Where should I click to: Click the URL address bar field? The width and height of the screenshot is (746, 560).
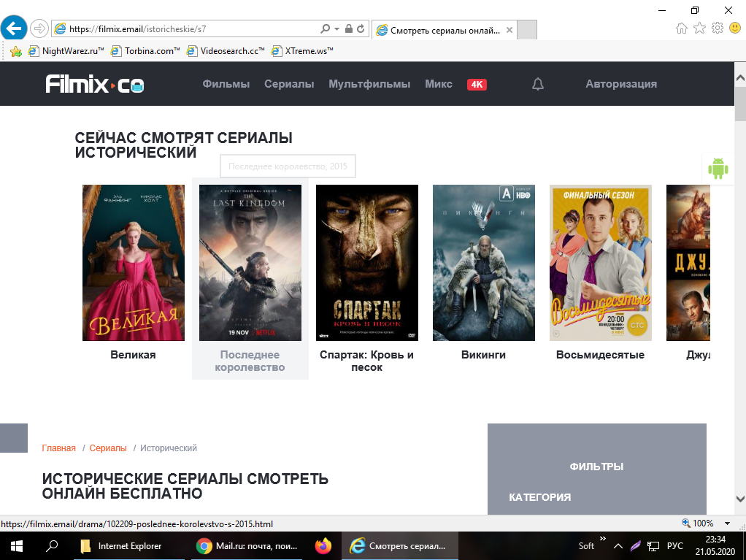(190, 29)
